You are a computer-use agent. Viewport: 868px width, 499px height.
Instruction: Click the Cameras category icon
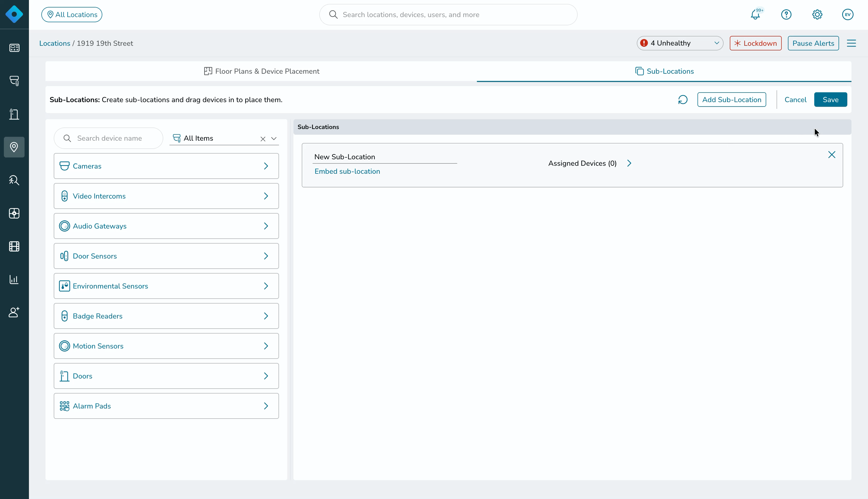[x=64, y=166]
